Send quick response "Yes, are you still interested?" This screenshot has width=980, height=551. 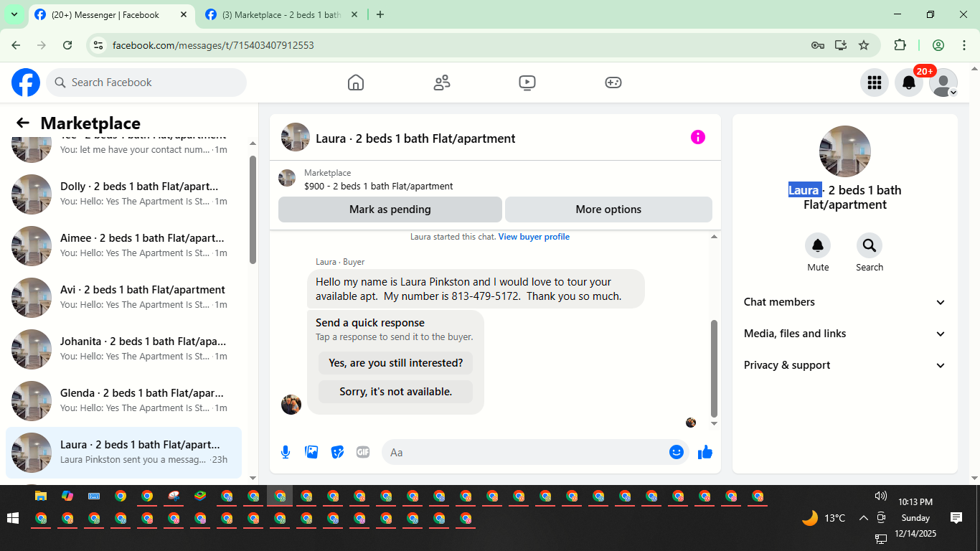[395, 363]
